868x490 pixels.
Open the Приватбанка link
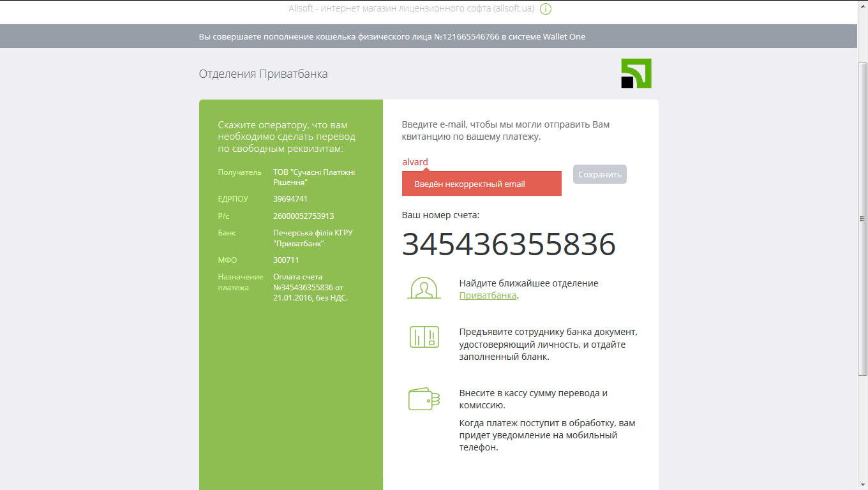coord(488,296)
